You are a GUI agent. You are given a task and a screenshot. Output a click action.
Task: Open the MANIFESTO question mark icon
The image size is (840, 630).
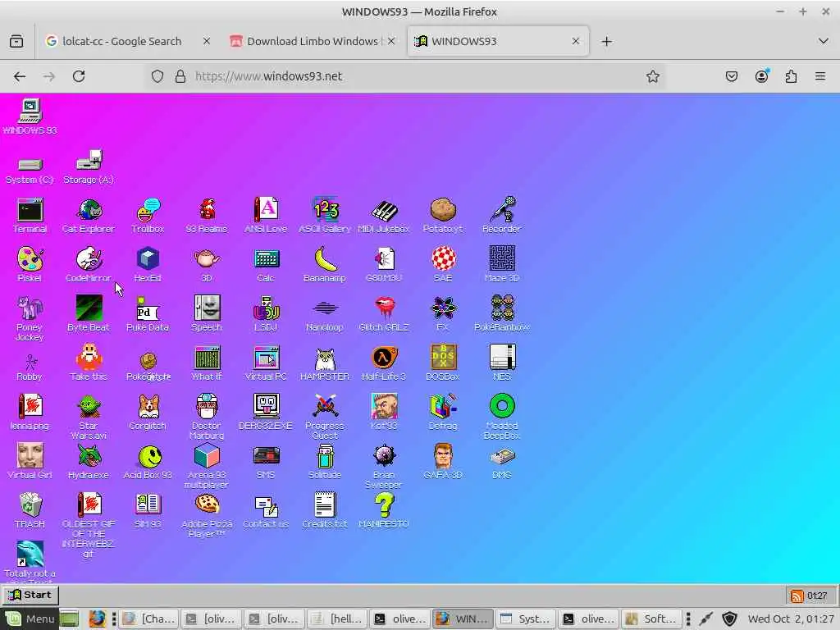click(384, 511)
